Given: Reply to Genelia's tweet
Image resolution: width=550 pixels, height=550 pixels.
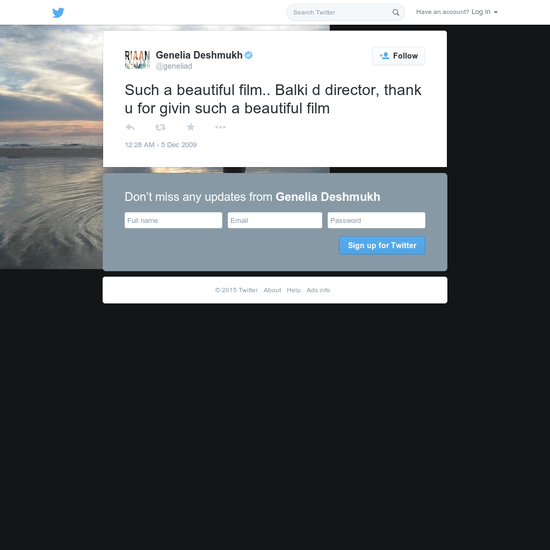Looking at the screenshot, I should [x=130, y=127].
